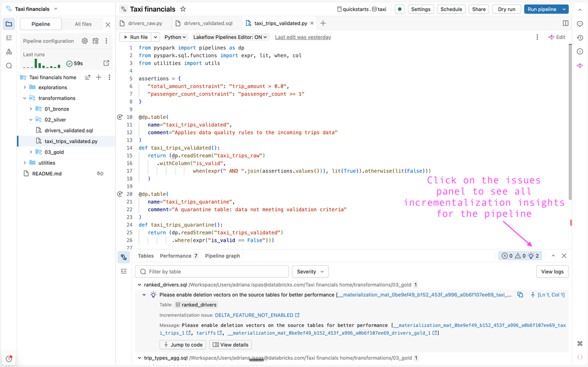Open the folder browser sidebar icon
Image resolution: width=588 pixels, height=367 pixels.
point(9,24)
